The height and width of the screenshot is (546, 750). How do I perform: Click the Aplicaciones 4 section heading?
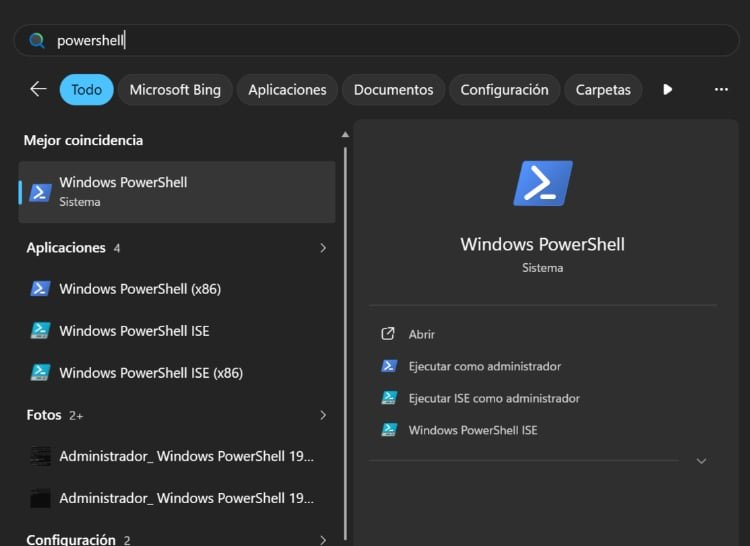point(73,248)
